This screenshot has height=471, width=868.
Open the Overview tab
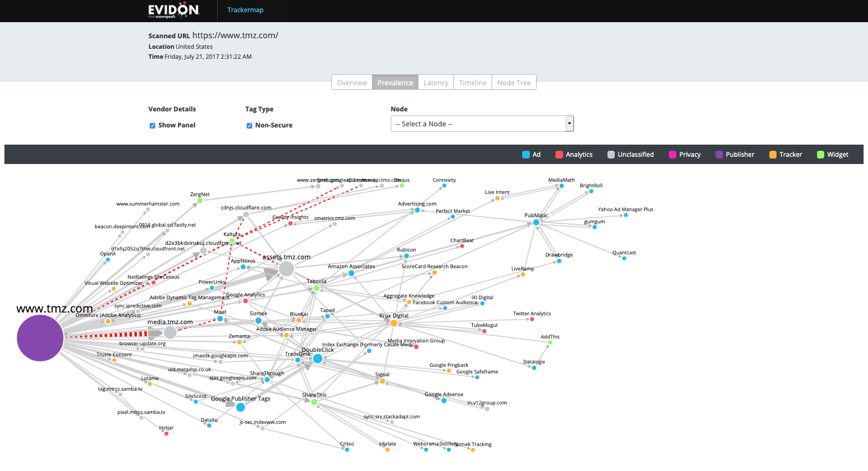pos(352,83)
